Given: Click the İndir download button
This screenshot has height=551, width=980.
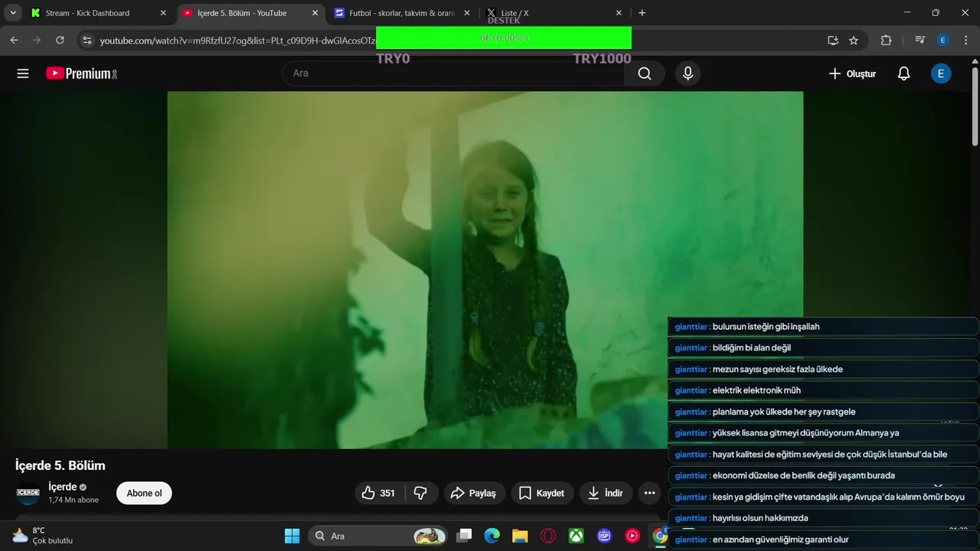Looking at the screenshot, I should point(606,493).
